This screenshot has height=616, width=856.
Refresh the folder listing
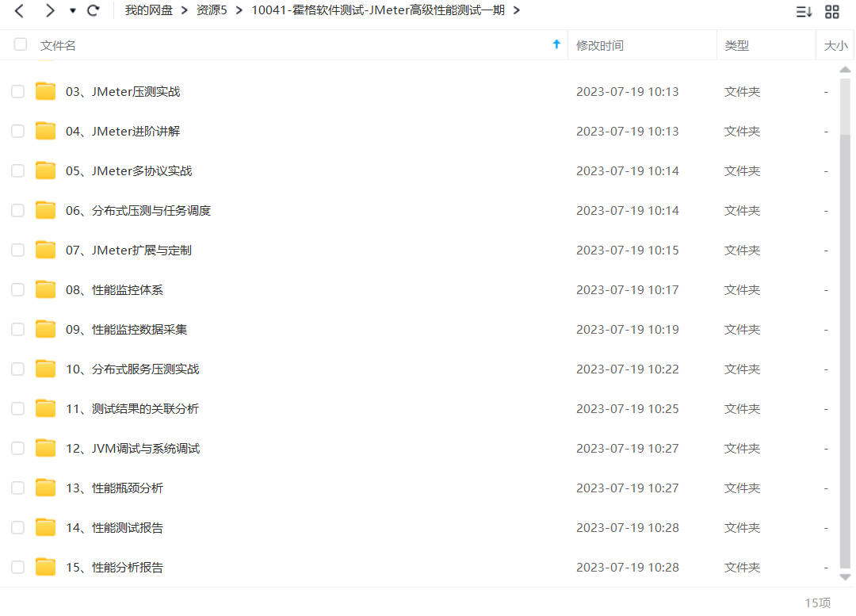point(94,10)
